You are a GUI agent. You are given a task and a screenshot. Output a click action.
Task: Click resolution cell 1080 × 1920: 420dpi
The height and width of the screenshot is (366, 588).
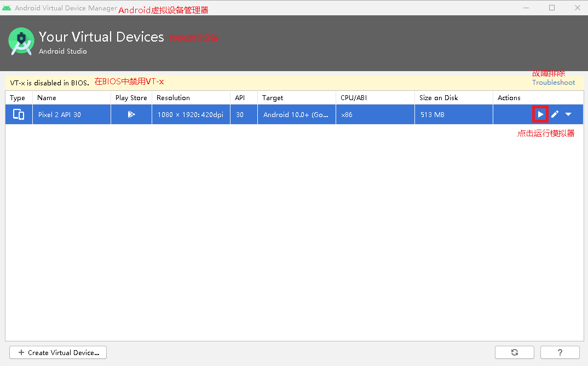(191, 115)
